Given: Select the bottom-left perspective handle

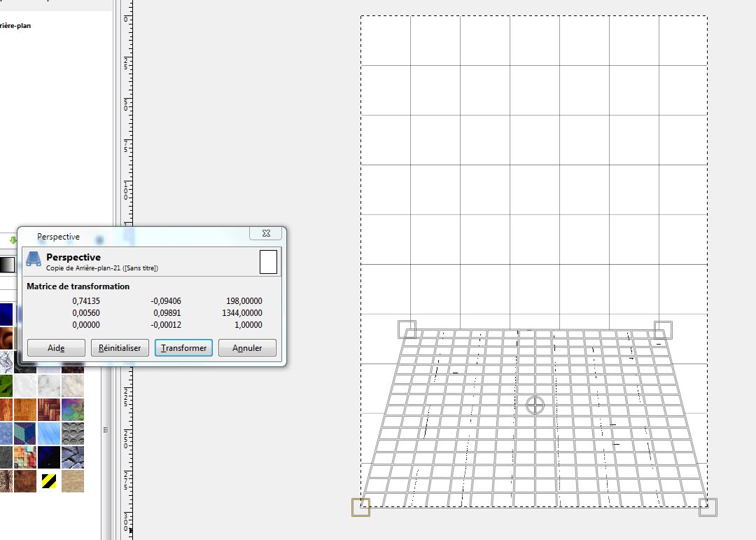Looking at the screenshot, I should [x=360, y=507].
